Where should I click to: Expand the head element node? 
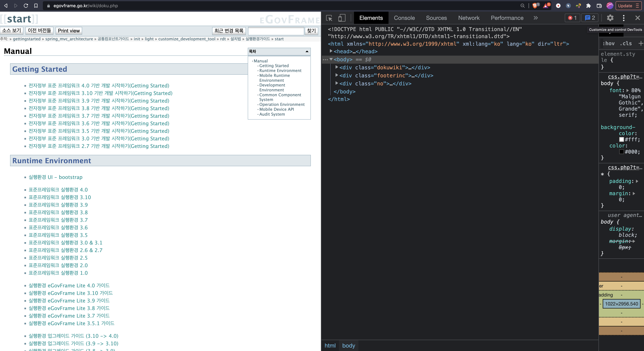tap(331, 51)
